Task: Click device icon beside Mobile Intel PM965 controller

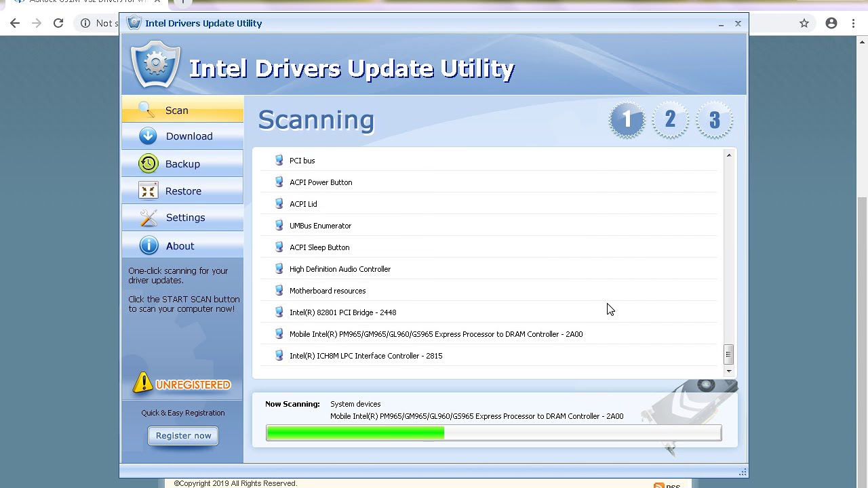Action: coord(279,334)
